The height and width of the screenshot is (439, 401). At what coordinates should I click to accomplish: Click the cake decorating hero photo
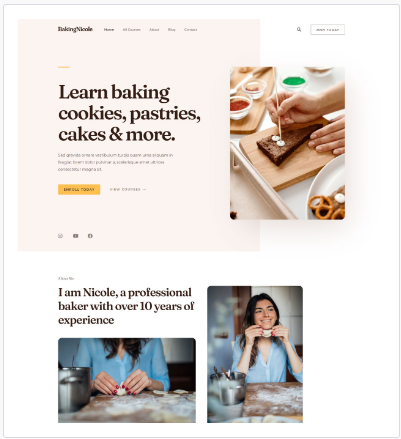[x=287, y=143]
